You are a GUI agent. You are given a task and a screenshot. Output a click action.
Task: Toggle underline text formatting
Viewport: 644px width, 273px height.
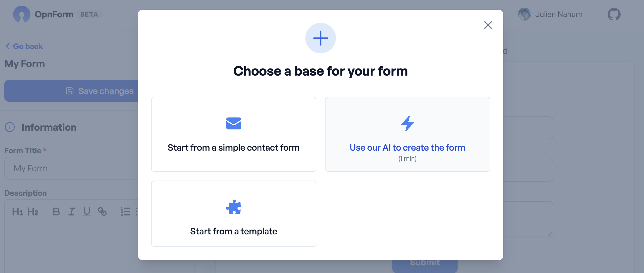click(87, 212)
